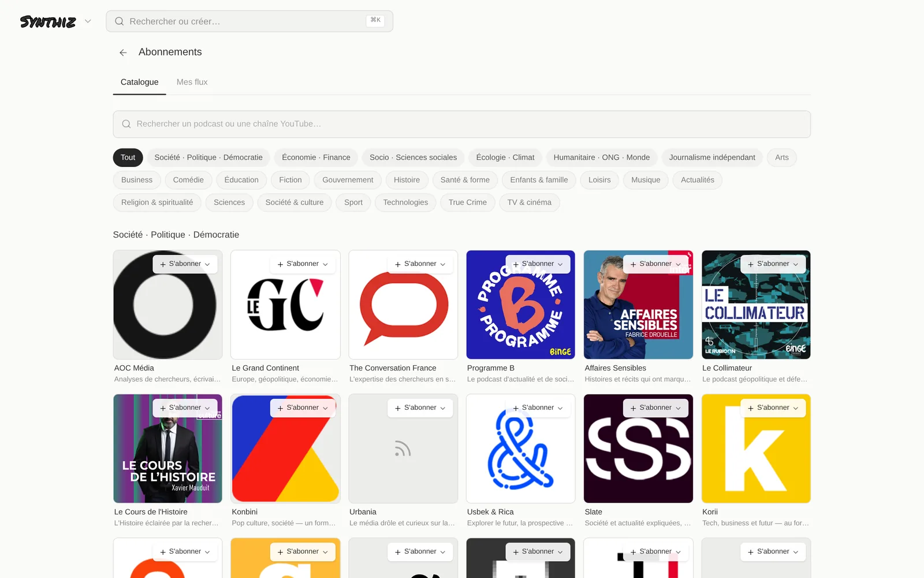Filter by Écologie · Climat
924x578 pixels.
[x=505, y=157]
